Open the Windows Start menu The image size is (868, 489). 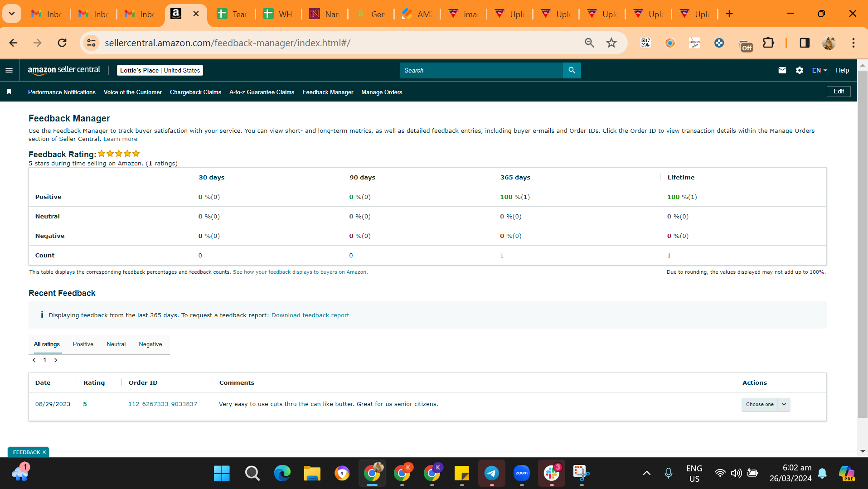point(222,474)
